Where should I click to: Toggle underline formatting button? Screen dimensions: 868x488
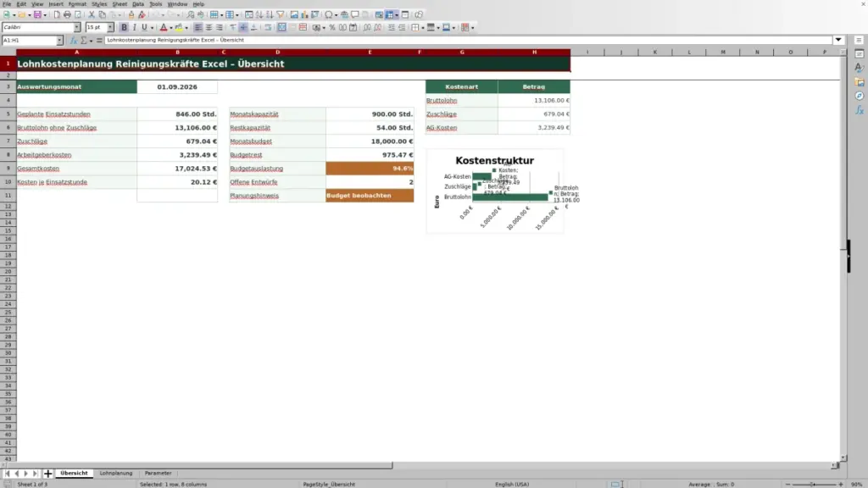(144, 27)
